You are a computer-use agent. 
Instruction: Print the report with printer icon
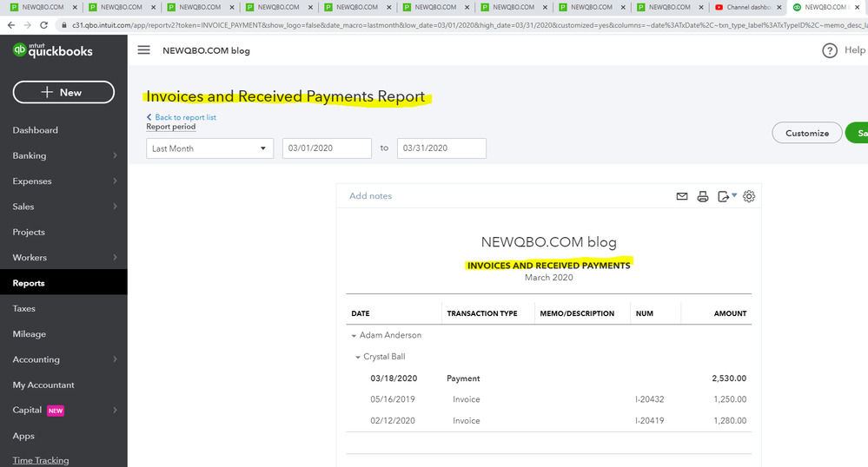[703, 196]
